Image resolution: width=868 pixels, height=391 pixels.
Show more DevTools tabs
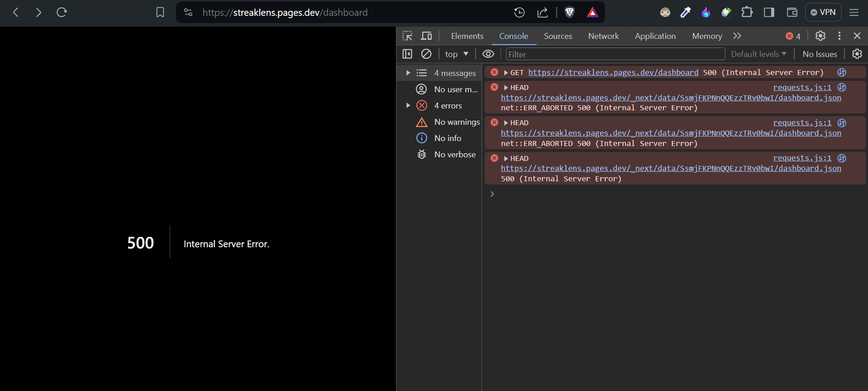[x=737, y=36]
